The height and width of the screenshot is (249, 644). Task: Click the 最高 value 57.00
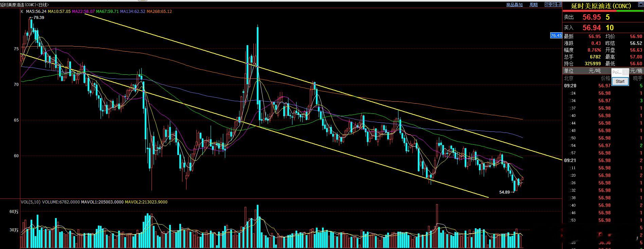(636, 57)
